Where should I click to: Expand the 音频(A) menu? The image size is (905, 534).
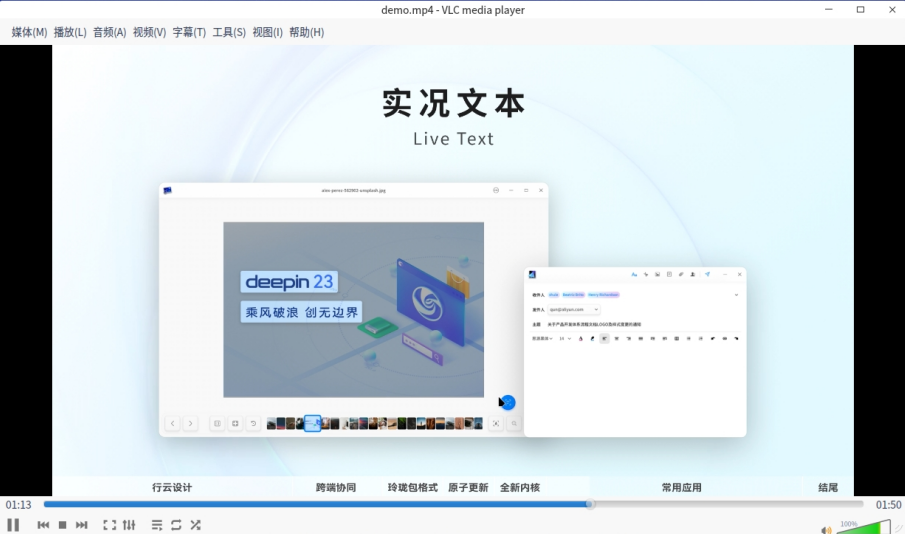pos(109,32)
